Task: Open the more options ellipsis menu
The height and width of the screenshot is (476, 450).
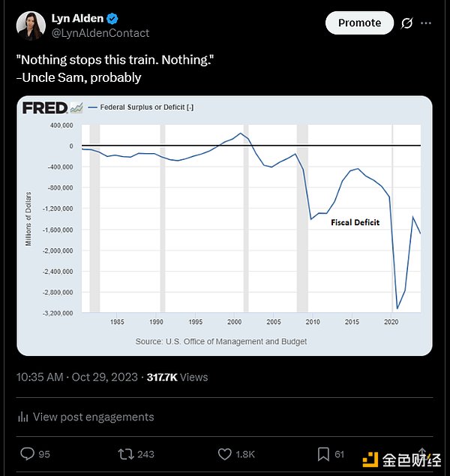Action: pyautogui.click(x=427, y=23)
